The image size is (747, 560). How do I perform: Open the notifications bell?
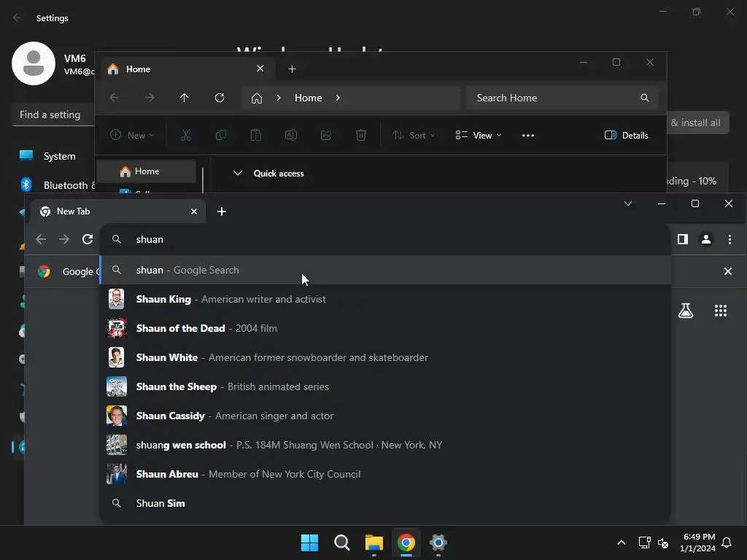[727, 542]
